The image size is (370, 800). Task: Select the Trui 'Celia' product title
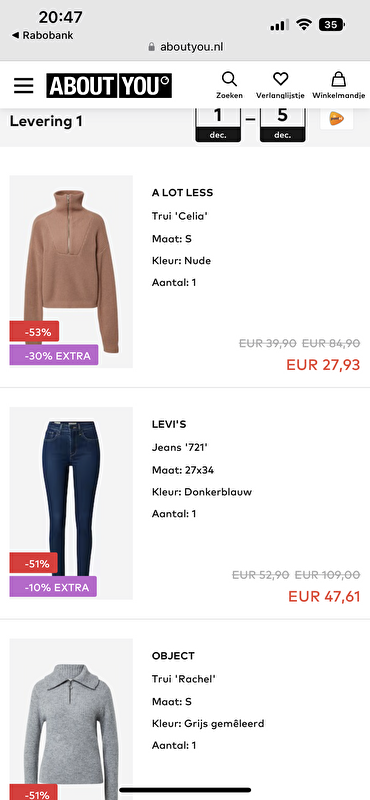tap(180, 216)
